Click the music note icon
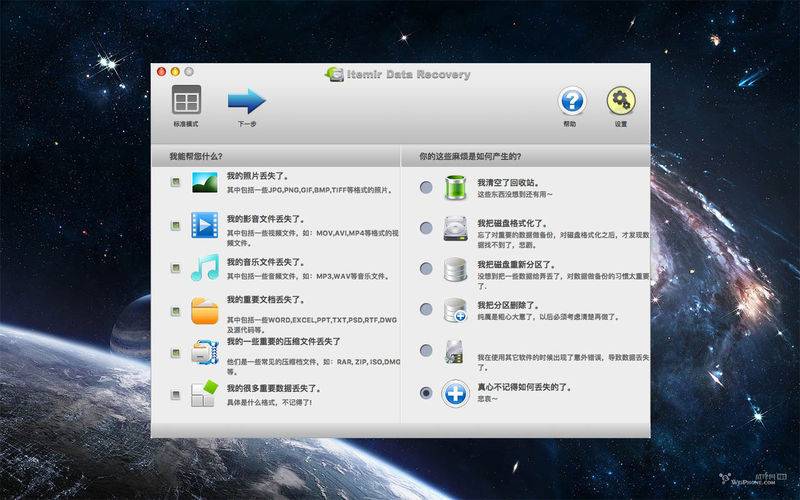800x500 pixels. pyautogui.click(x=205, y=268)
